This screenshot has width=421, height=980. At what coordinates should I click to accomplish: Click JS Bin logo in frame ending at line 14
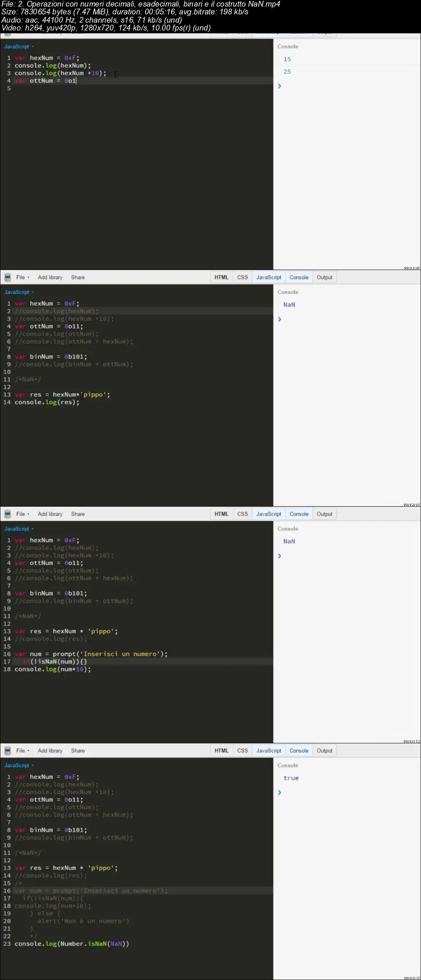point(7,277)
